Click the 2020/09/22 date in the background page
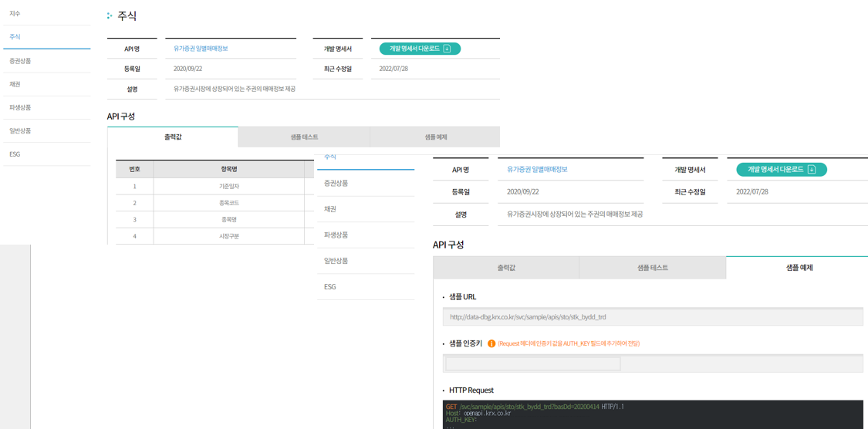The image size is (868, 429). tap(187, 69)
